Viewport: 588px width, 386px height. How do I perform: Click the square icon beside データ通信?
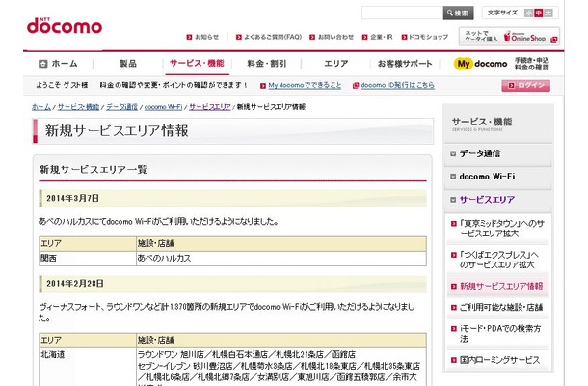pos(453,153)
